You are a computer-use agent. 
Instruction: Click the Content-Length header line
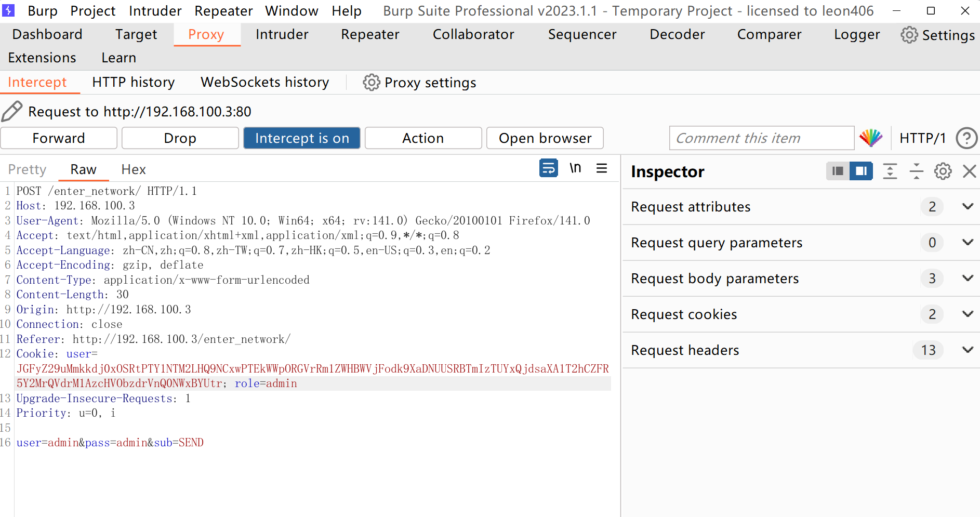coord(73,295)
